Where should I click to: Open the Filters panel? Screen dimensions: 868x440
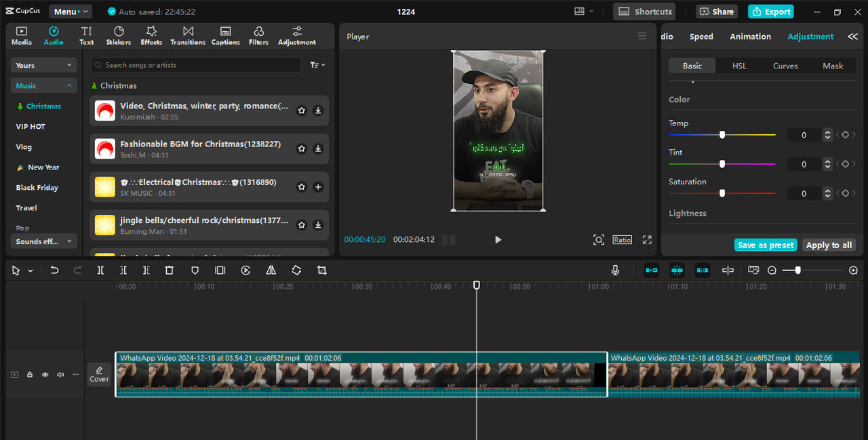click(258, 36)
